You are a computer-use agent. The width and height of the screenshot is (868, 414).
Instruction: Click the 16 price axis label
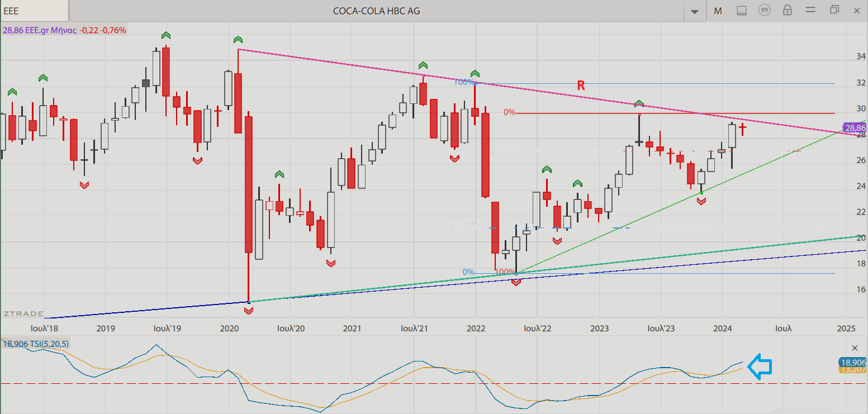point(861,289)
